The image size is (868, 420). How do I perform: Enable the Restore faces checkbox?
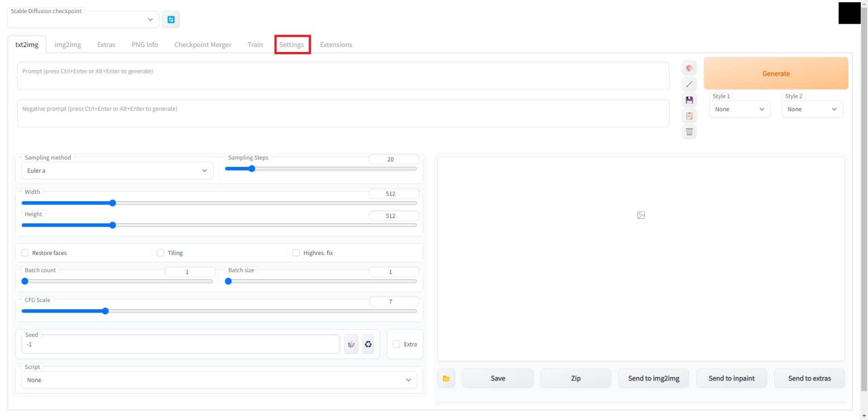pyautogui.click(x=24, y=253)
